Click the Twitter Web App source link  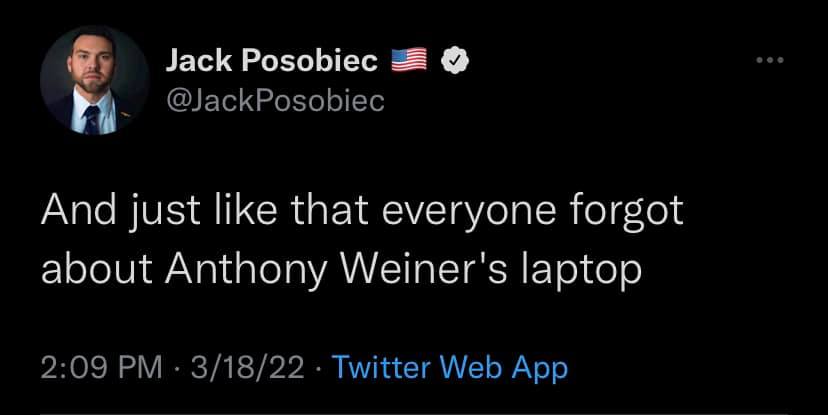click(x=449, y=367)
